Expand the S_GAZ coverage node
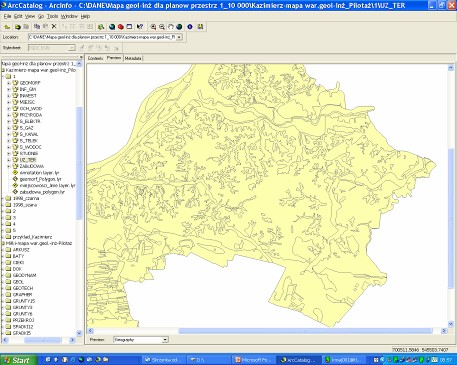457x365 pixels. 9,128
